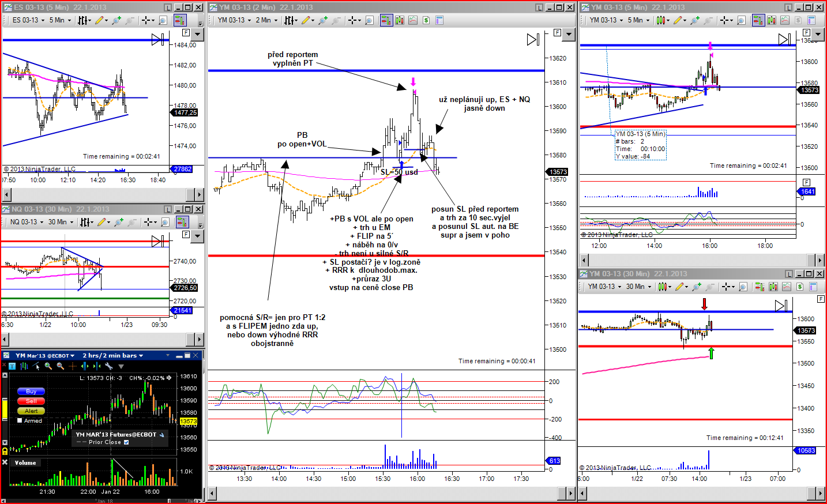
Task: Activate the cross hair in YM 2 Min chart
Action: (354, 20)
